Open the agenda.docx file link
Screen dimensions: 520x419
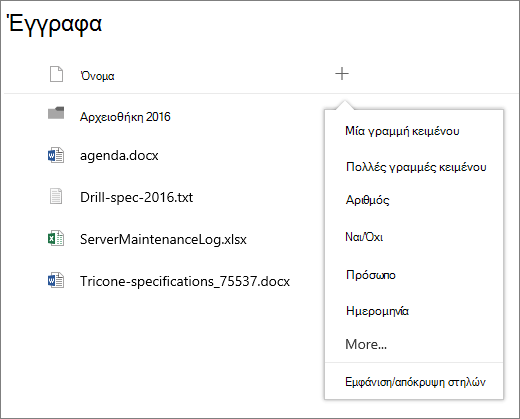tap(119, 156)
